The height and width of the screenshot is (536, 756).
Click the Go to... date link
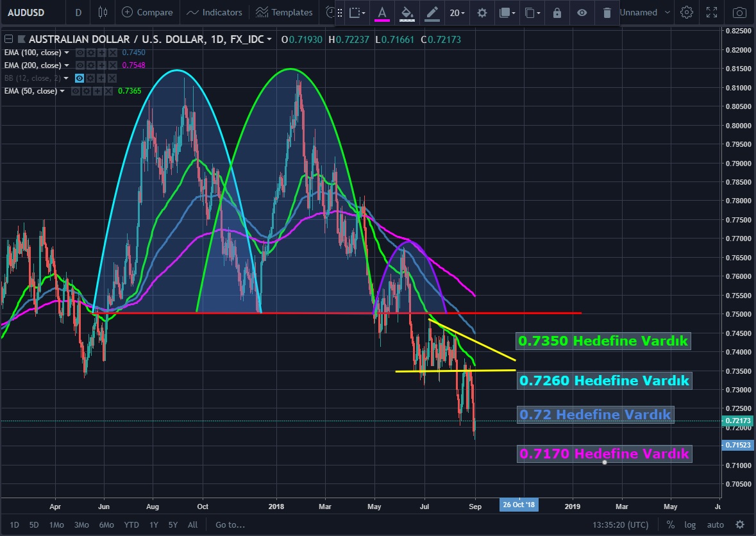[x=230, y=524]
